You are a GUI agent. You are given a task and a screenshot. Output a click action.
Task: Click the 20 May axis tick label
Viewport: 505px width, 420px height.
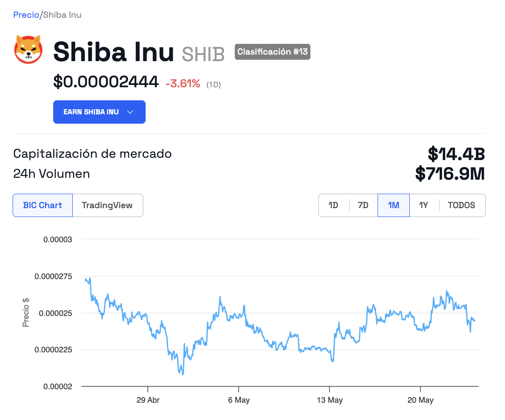click(421, 400)
